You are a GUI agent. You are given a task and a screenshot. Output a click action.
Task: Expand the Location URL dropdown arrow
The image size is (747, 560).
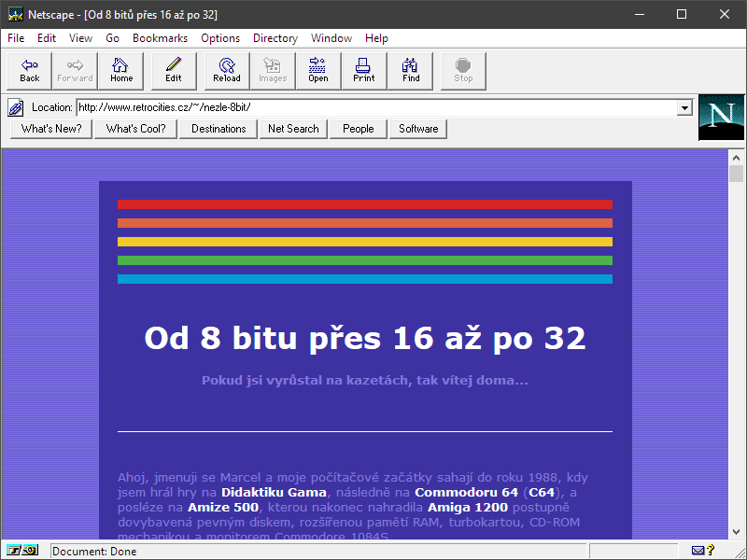point(684,107)
